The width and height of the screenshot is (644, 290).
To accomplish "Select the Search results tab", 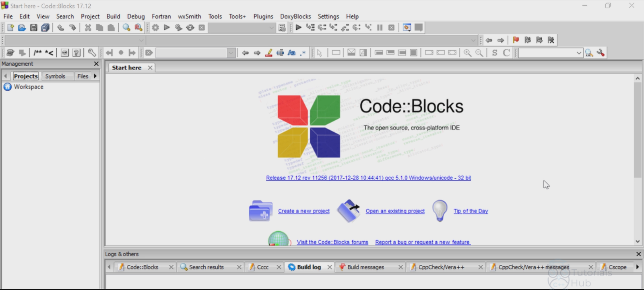I will pos(206,267).
